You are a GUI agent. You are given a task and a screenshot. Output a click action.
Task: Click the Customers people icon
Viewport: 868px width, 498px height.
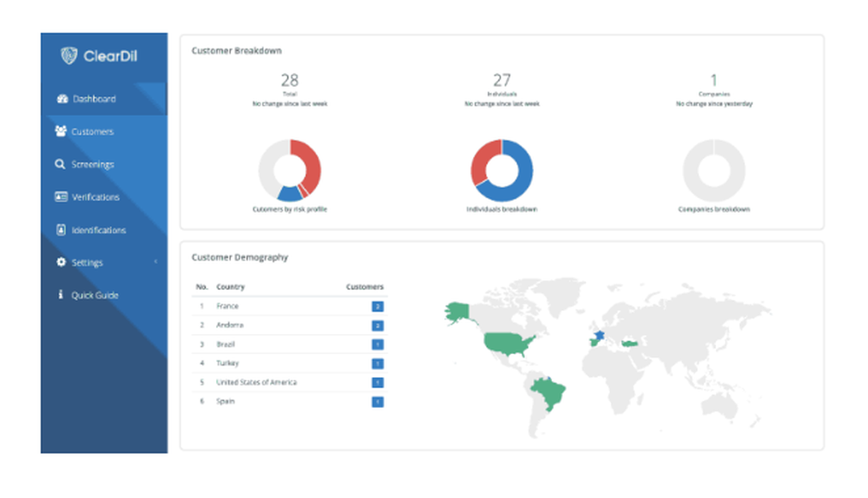(61, 131)
